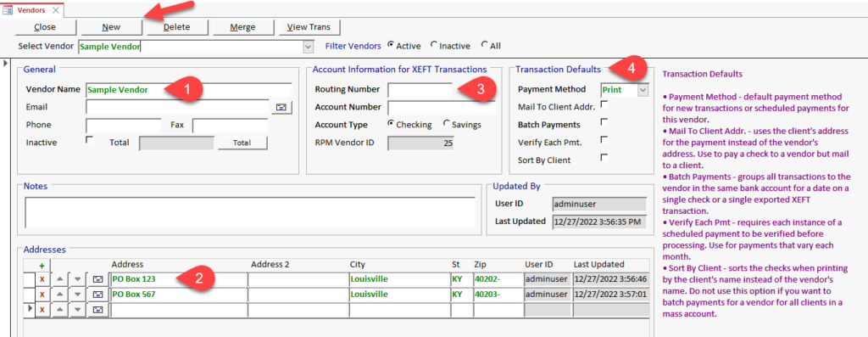Click the up arrow on blank address row
This screenshot has width=868, height=337.
[61, 310]
